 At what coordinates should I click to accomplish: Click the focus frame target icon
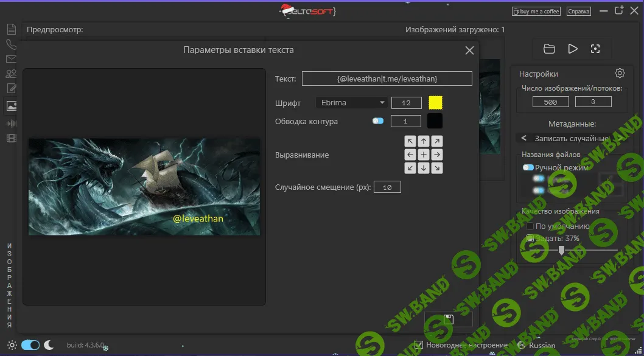click(x=595, y=49)
